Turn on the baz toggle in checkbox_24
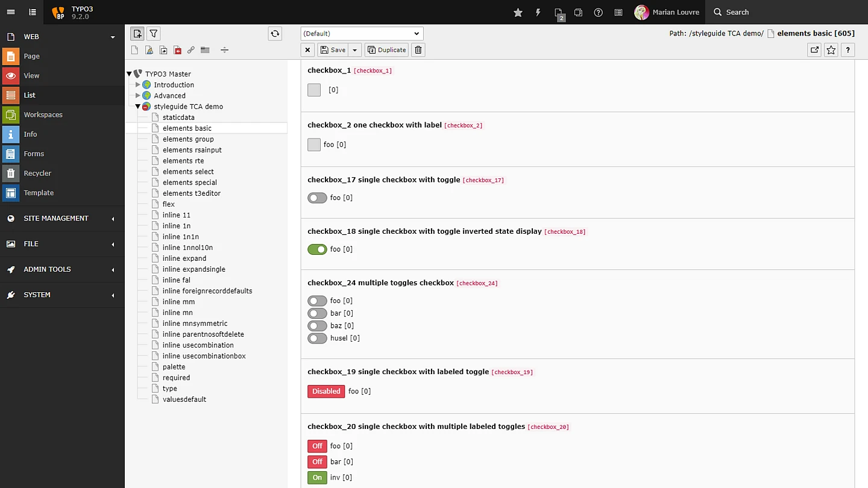Image resolution: width=868 pixels, height=488 pixels. pyautogui.click(x=317, y=326)
